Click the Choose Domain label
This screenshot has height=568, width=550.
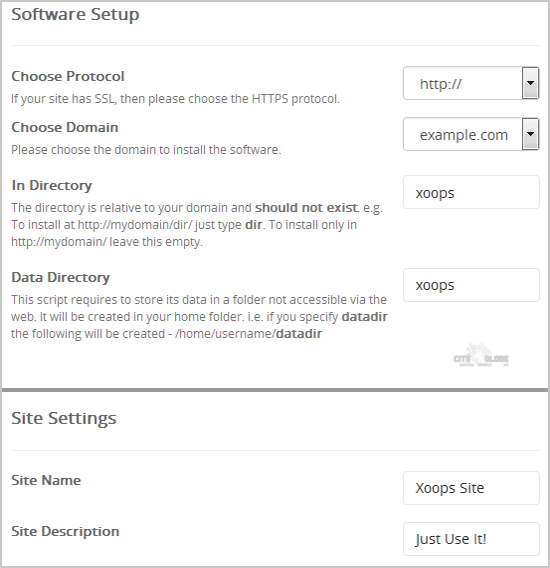65,128
